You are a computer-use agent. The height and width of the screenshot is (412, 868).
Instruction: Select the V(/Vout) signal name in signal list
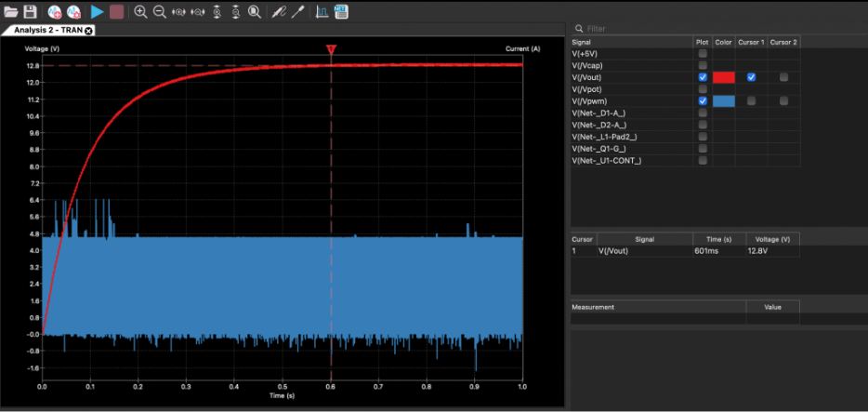[586, 77]
